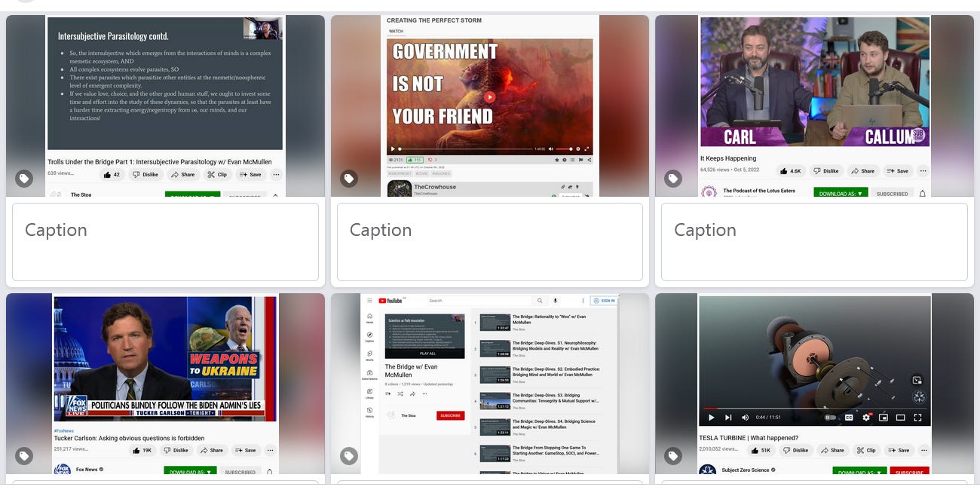
Task: Open three-dot menu under It Keeps Happening
Action: coord(923,170)
